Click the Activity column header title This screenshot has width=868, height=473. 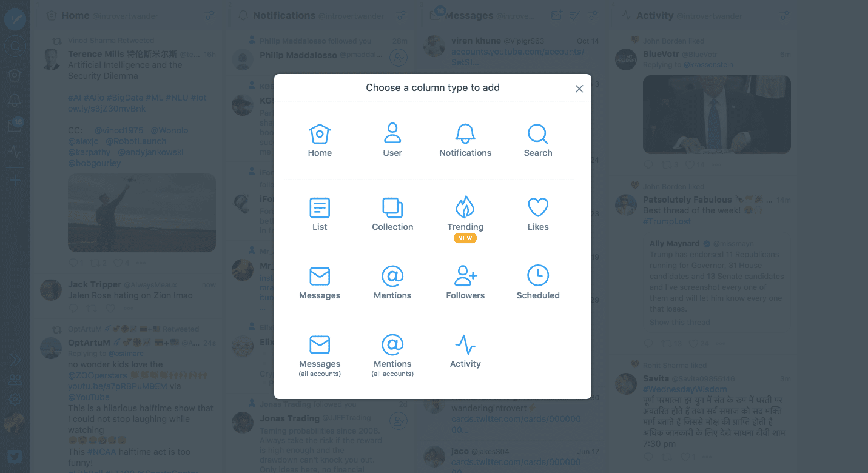pyautogui.click(x=655, y=15)
